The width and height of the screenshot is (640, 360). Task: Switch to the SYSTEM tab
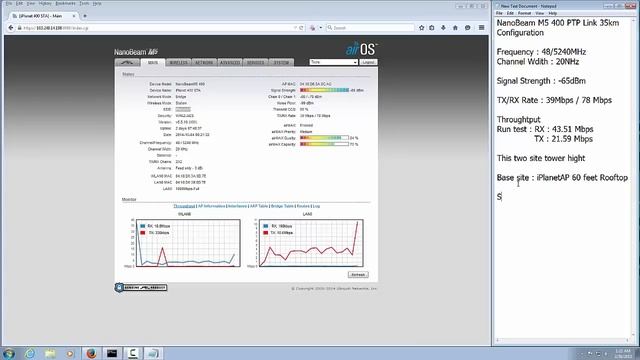coord(281,62)
